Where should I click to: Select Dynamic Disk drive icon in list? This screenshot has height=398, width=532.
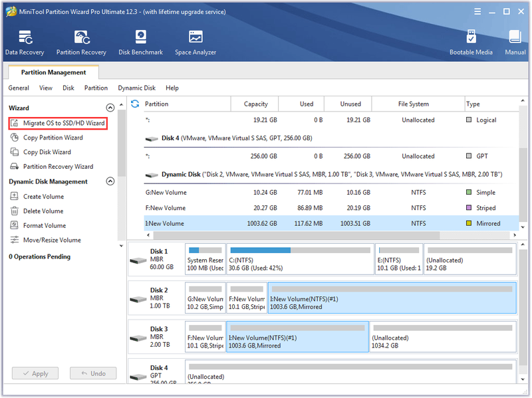tap(152, 175)
